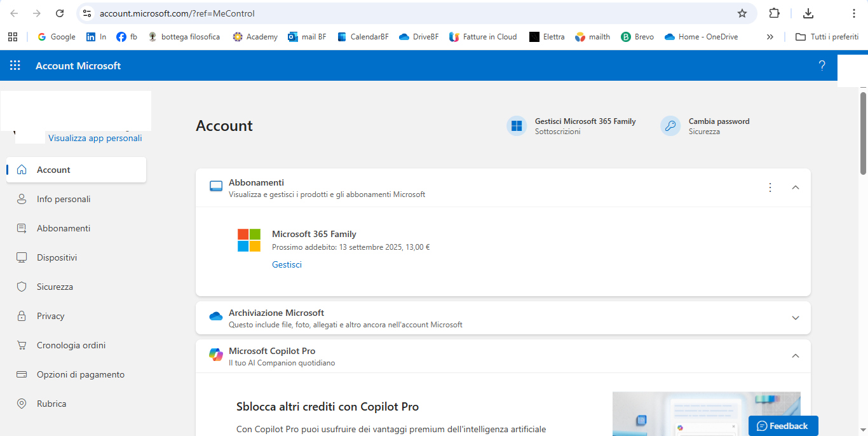Click the 'Account Microsoft' header title
The image size is (868, 436).
pyautogui.click(x=78, y=65)
